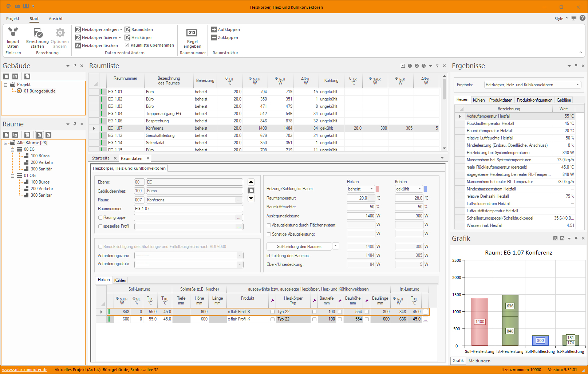Toggle Raumliste übernehmen checkbox
Image resolution: width=588 pixels, height=374 pixels.
pos(127,45)
